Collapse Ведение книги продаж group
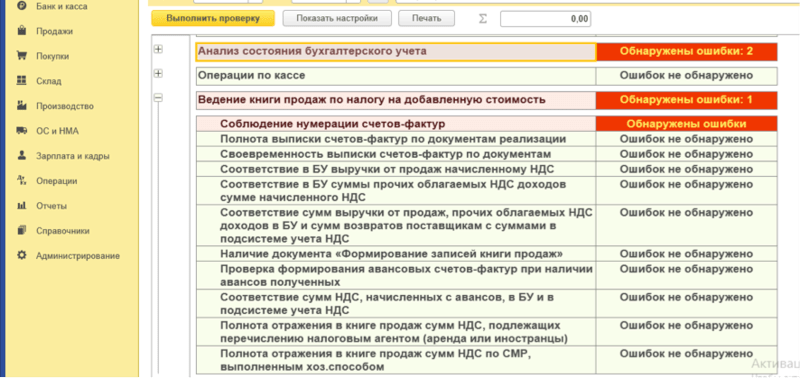Viewport: 800px width, 378px height. (x=158, y=97)
